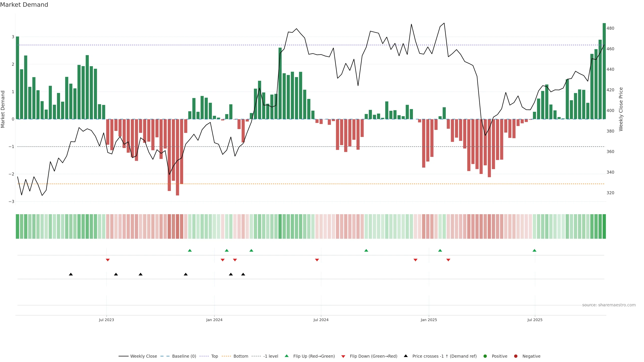Click the Market Demand chart title
This screenshot has width=644, height=362.
click(x=24, y=5)
